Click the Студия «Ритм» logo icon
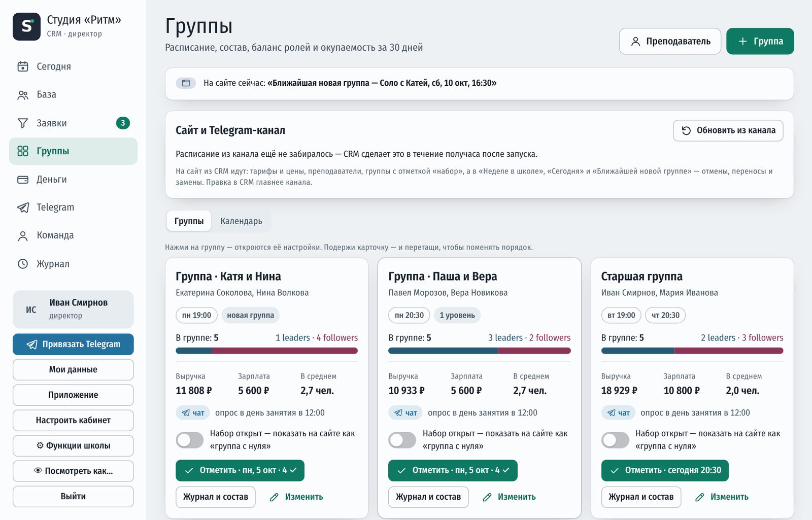Image resolution: width=812 pixels, height=520 pixels. click(26, 26)
